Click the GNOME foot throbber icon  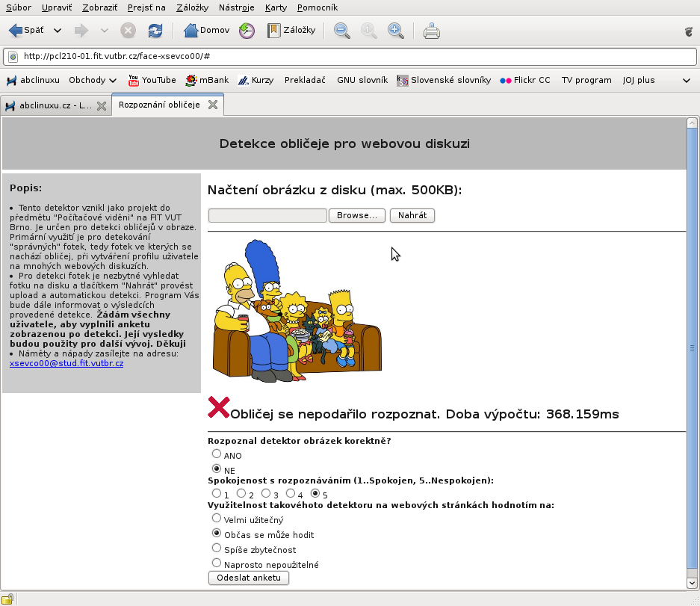point(688,31)
